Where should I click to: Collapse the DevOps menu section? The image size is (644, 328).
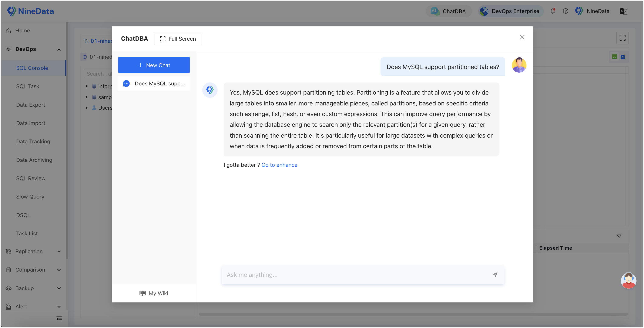tap(59, 49)
